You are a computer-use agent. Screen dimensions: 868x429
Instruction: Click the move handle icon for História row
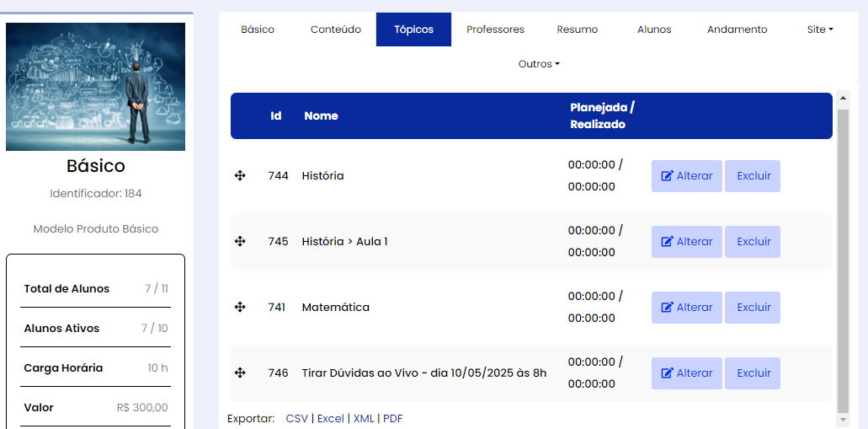(240, 175)
